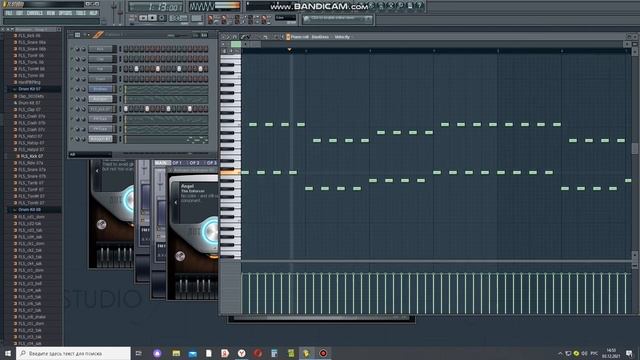The width and height of the screenshot is (640, 360).
Task: Click the orange playhead marker in piano roll
Action: 289,50
